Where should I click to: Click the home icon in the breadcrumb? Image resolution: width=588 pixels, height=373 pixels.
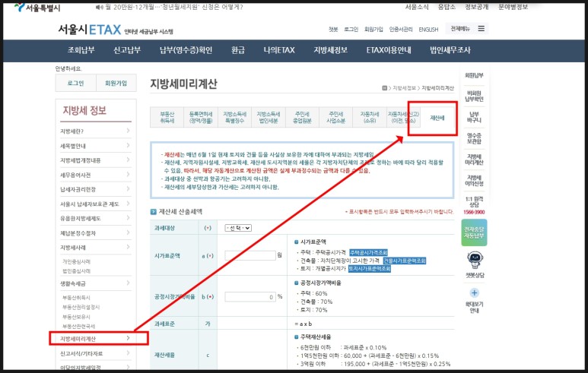[x=384, y=88]
